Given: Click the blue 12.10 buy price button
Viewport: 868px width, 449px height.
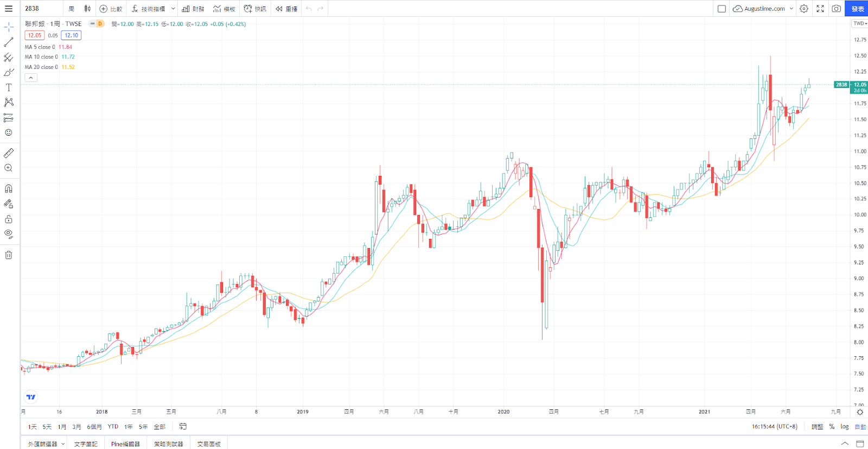Looking at the screenshot, I should [71, 35].
